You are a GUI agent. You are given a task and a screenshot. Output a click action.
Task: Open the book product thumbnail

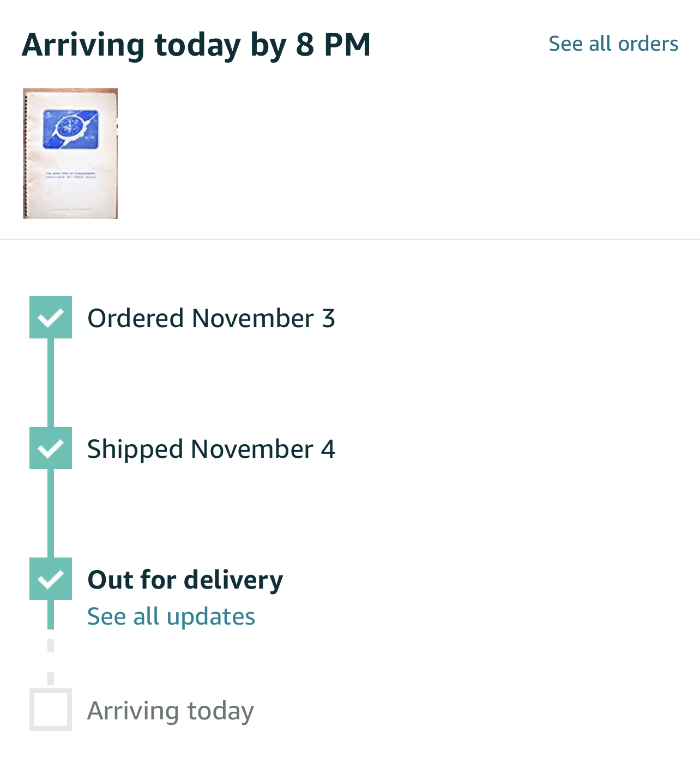tap(70, 154)
